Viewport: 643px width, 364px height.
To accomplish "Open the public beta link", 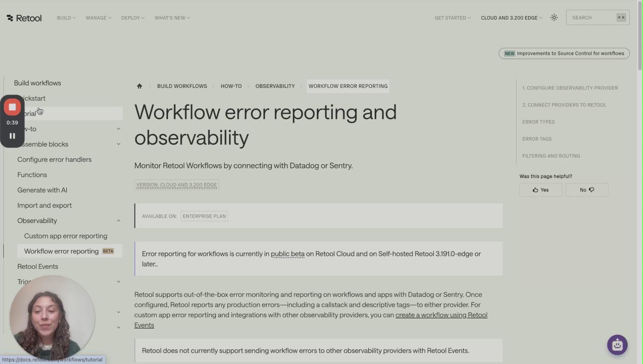I will [x=287, y=254].
